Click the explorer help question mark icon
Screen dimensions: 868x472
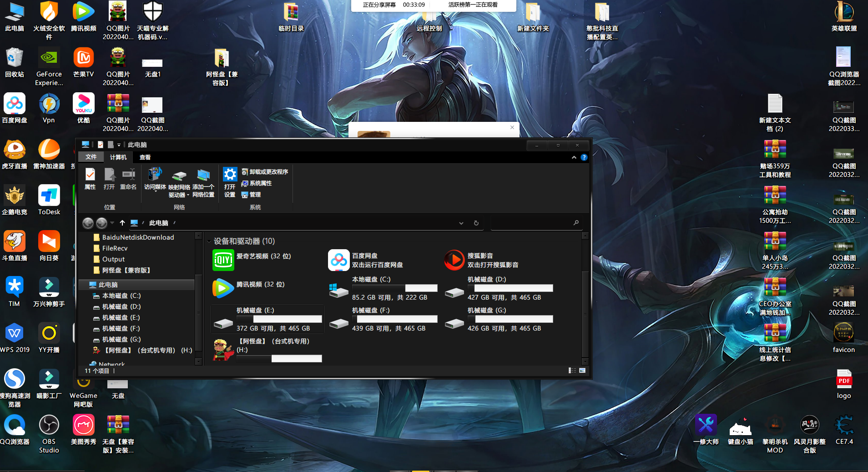click(584, 157)
